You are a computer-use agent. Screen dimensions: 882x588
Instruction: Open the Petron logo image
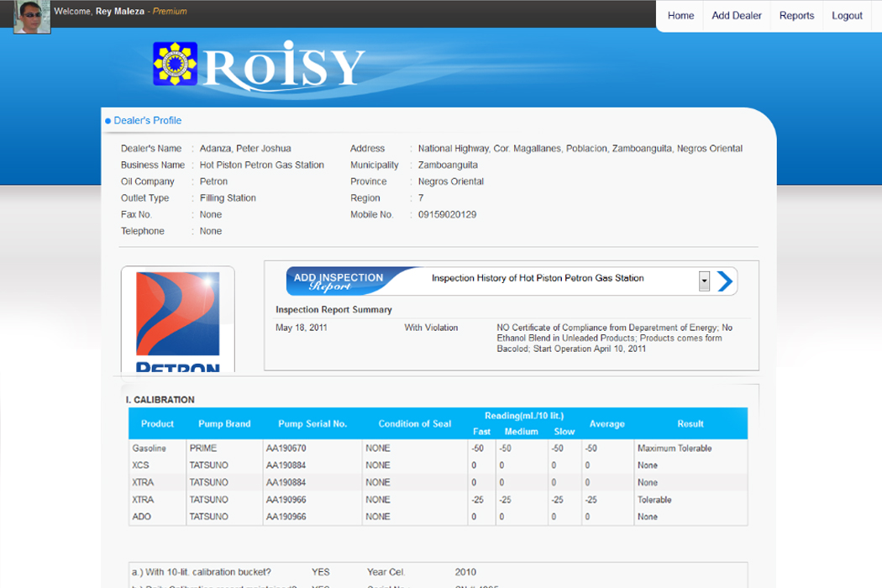178,320
